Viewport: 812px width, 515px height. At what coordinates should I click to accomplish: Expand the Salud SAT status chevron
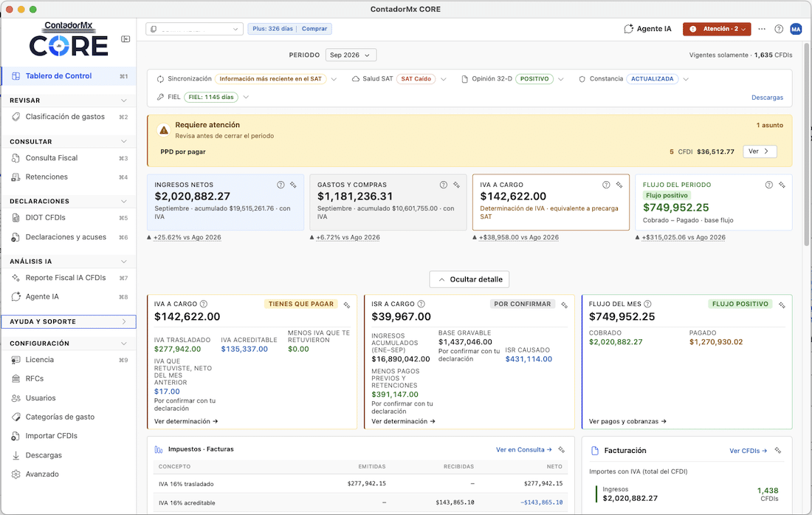[444, 79]
